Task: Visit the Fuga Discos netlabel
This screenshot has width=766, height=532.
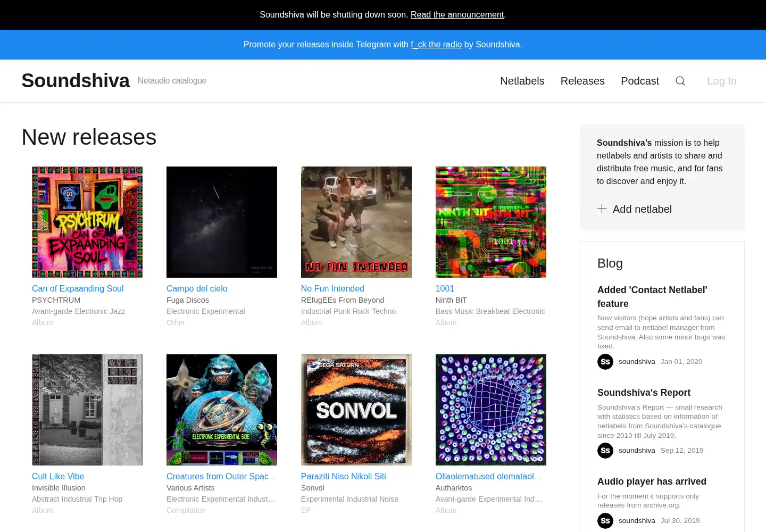Action: tap(188, 300)
